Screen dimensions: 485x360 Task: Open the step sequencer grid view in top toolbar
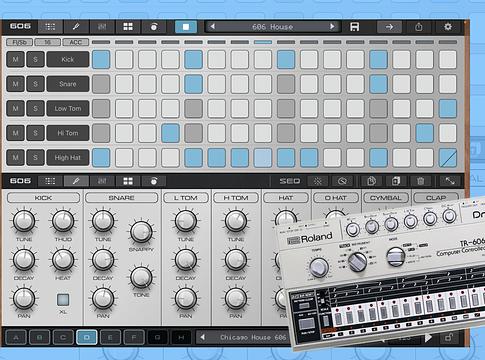tap(50, 27)
